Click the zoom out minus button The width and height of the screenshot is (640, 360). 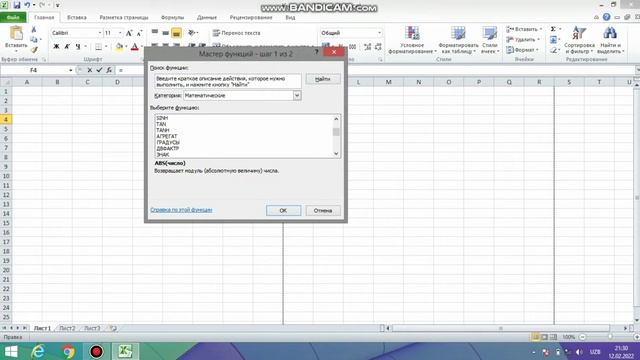pyautogui.click(x=582, y=337)
